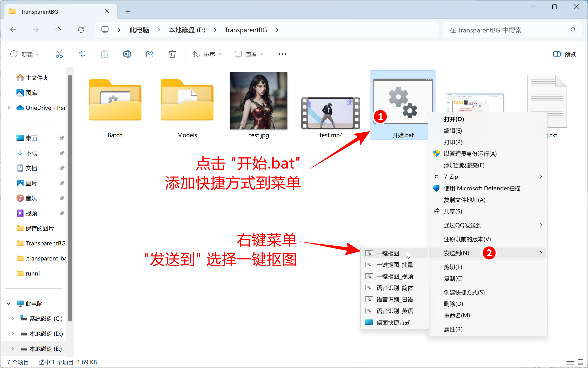Image resolution: width=588 pixels, height=368 pixels.
Task: Click 此电脑 breadcrumb in address bar
Action: [139, 30]
